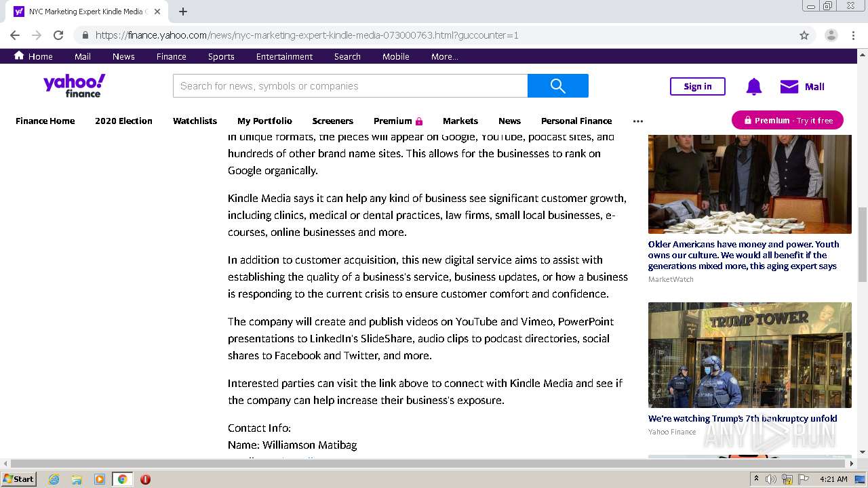Open File Explorer from the taskbar
Screen dimensions: 868x488
77,479
